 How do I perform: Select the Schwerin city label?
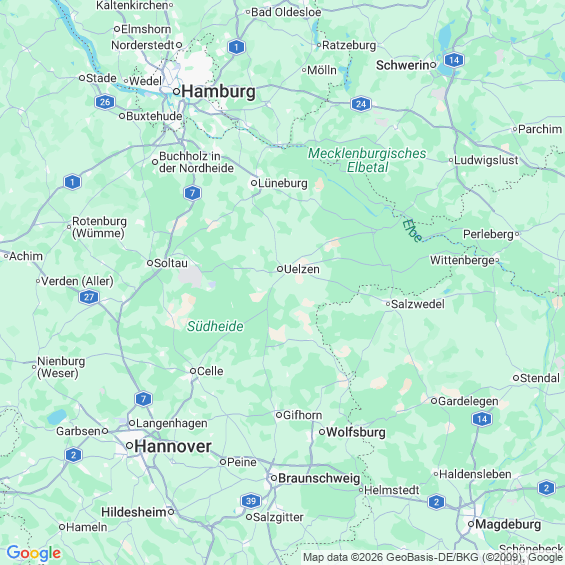pos(402,65)
